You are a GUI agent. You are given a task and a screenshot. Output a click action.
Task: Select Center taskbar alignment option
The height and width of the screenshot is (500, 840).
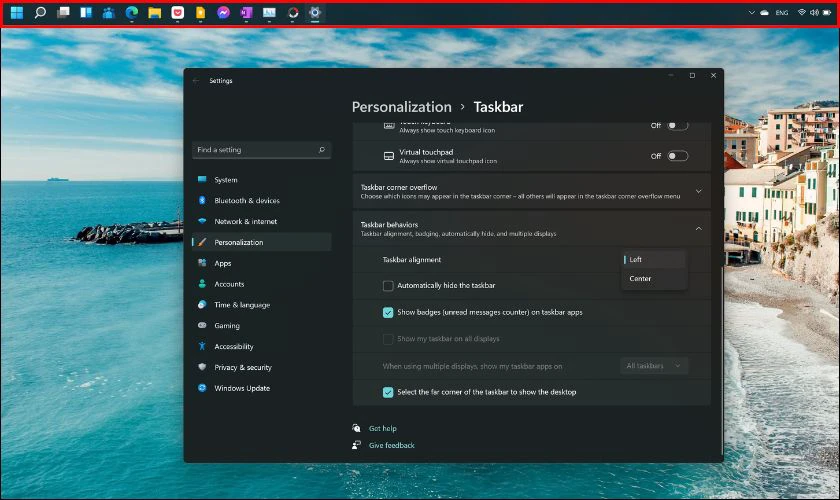coord(654,279)
